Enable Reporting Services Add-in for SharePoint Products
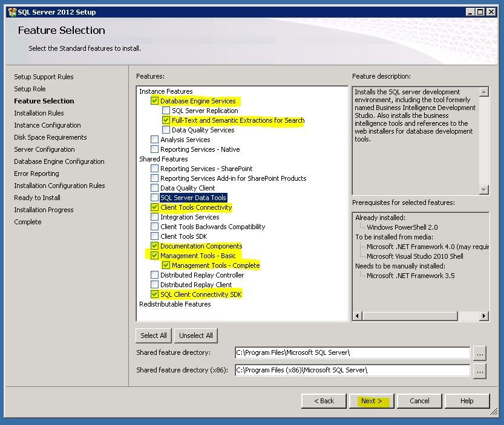Viewport: 504px width, 425px height. 154,178
